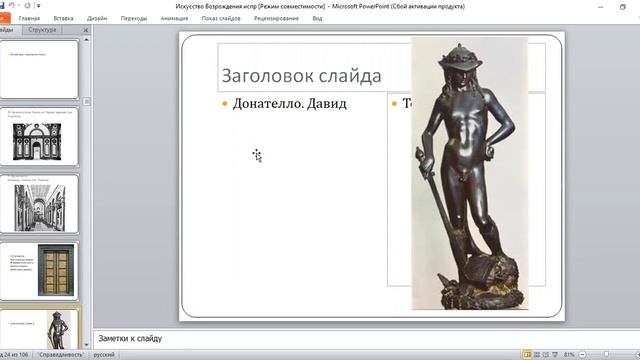
Task: Select the thumbnail with bronze doors
Action: tap(39, 271)
